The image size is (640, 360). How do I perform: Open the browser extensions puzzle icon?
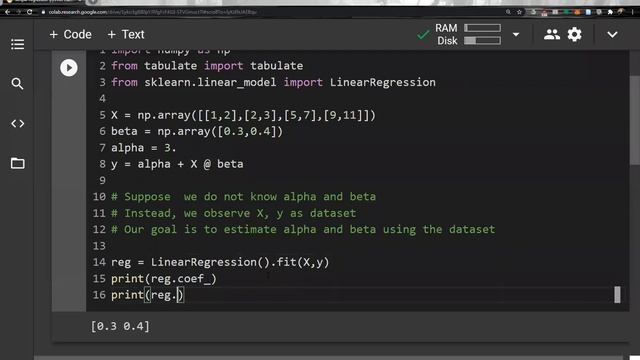(610, 12)
